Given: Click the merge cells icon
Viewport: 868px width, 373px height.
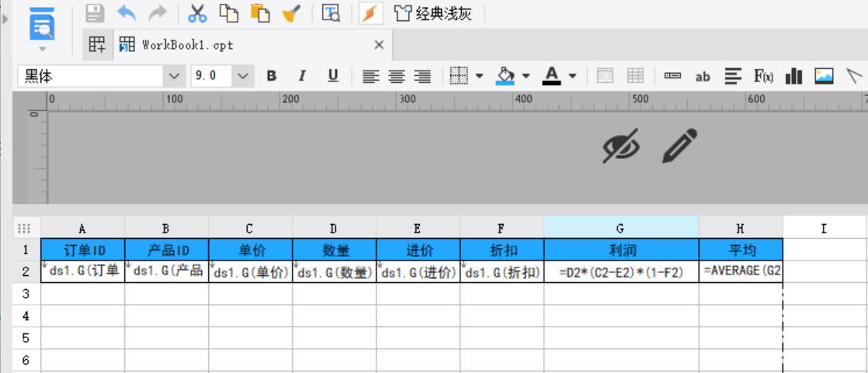Looking at the screenshot, I should coord(605,76).
